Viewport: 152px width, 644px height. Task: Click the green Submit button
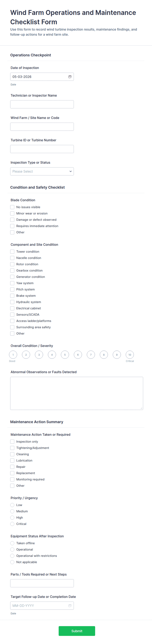click(77, 631)
